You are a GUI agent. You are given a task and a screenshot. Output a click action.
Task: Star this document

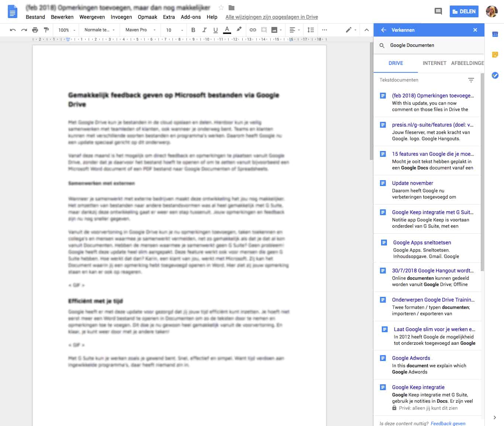221,8
